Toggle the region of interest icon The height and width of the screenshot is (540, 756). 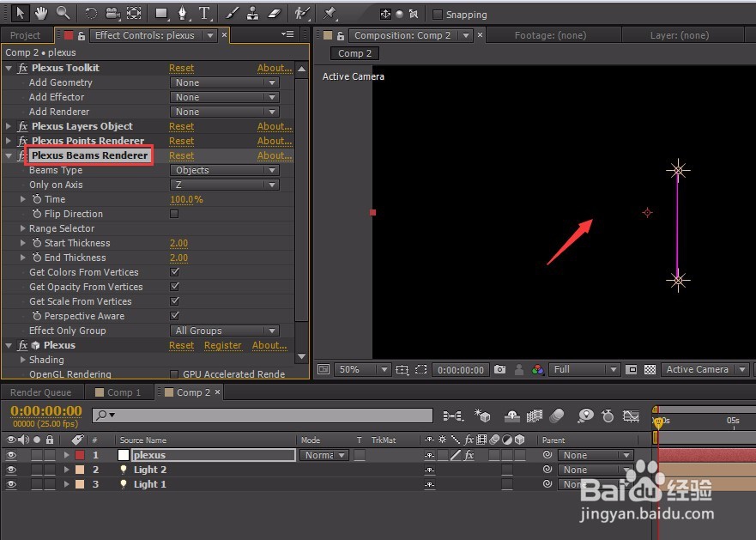(421, 370)
